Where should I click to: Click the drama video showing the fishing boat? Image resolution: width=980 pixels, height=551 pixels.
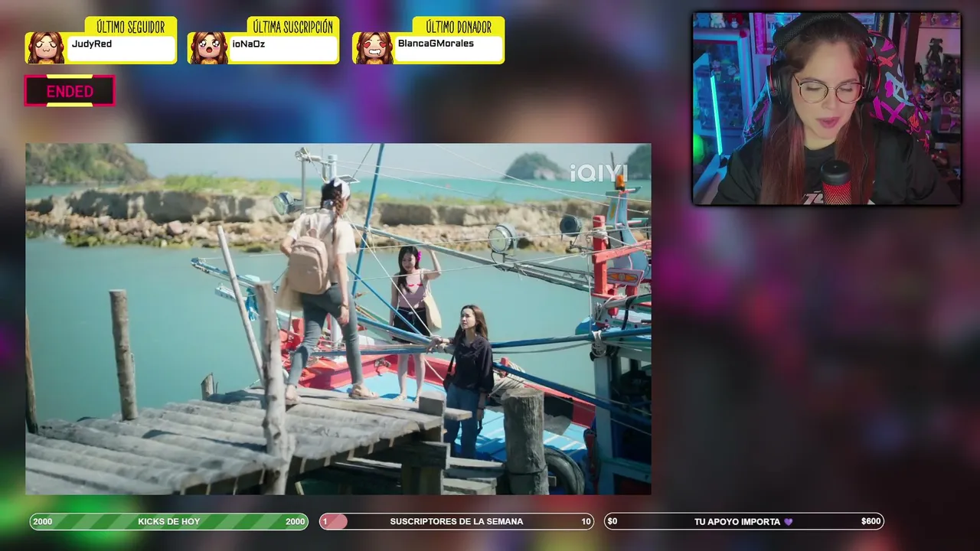[x=338, y=319]
